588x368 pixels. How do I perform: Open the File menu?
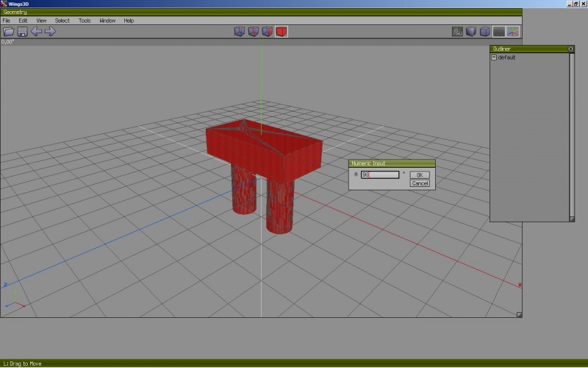pyautogui.click(x=7, y=21)
